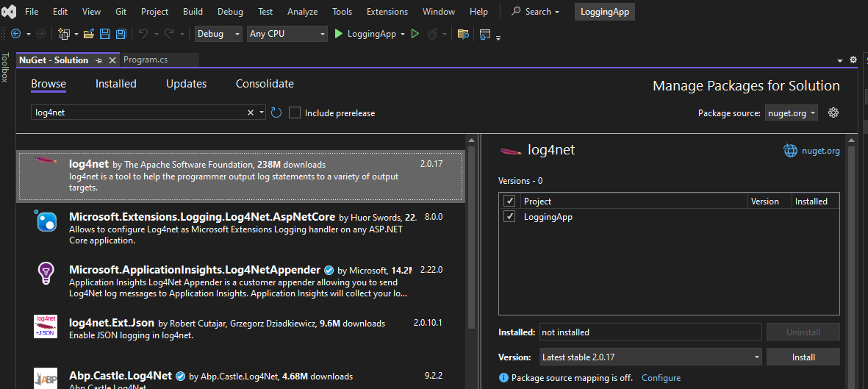The image size is (868, 389).
Task: Open the Debug configuration dropdown
Action: 219,34
